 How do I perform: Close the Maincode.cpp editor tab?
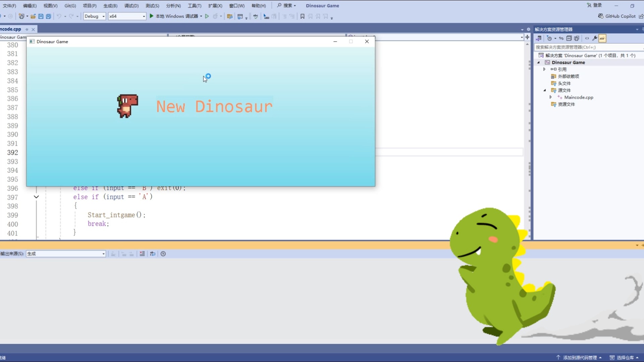pyautogui.click(x=33, y=29)
